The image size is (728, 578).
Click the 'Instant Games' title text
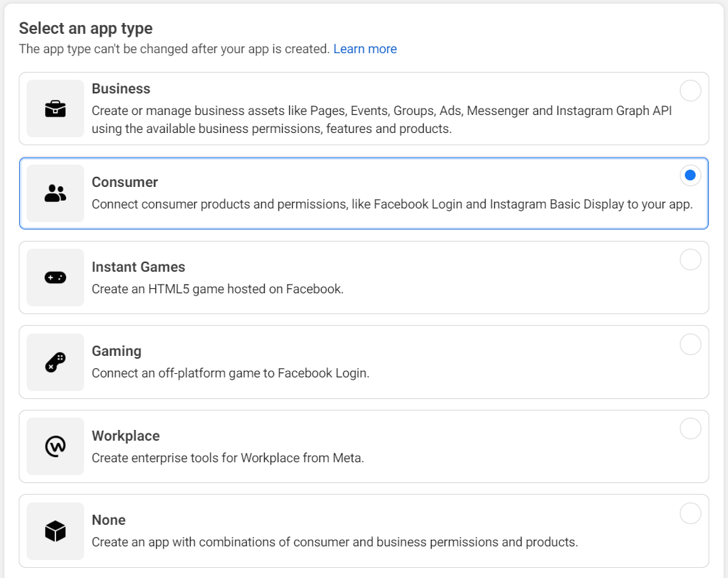coord(138,267)
